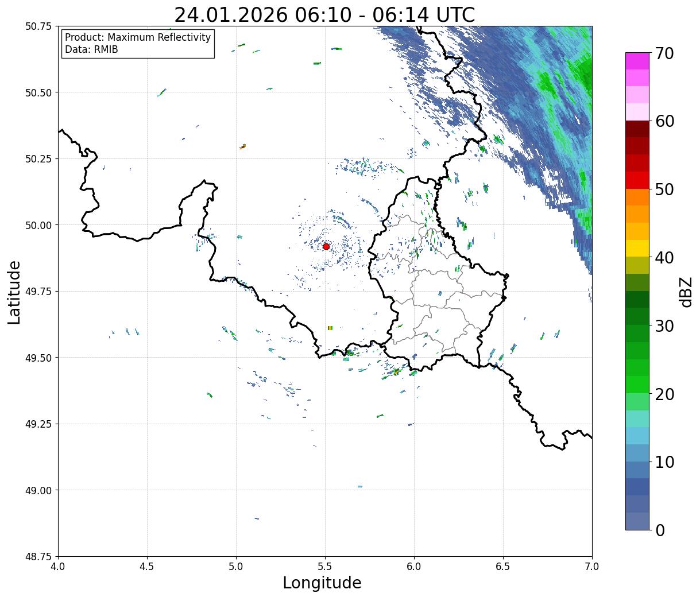The height and width of the screenshot is (597, 700).
Task: Click the latitude tick label 49.00
Action: pos(38,490)
